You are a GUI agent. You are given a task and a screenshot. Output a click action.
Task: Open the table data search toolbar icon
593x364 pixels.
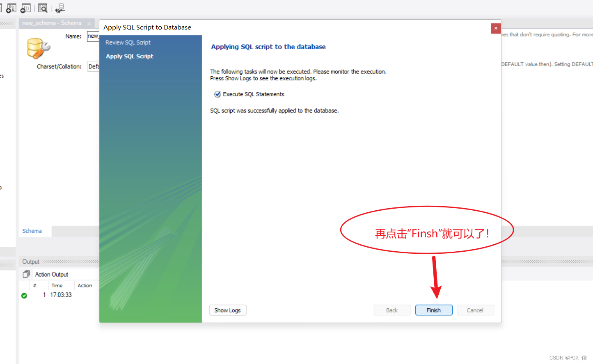click(43, 8)
